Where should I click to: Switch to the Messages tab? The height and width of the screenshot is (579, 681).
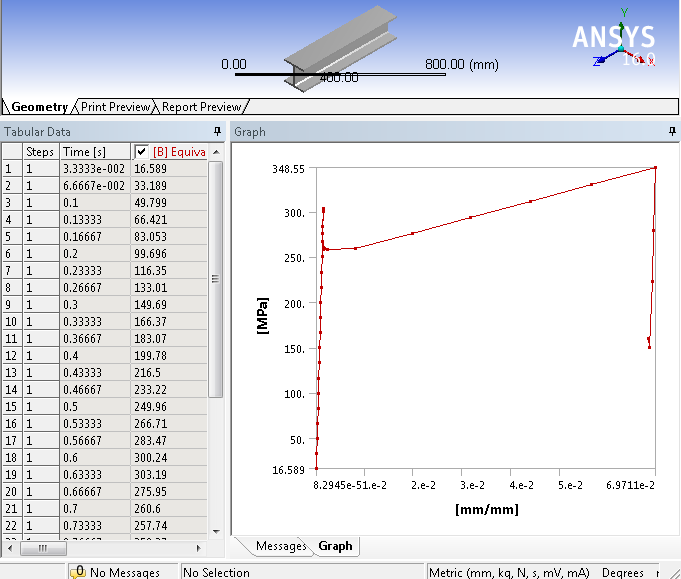tap(281, 546)
